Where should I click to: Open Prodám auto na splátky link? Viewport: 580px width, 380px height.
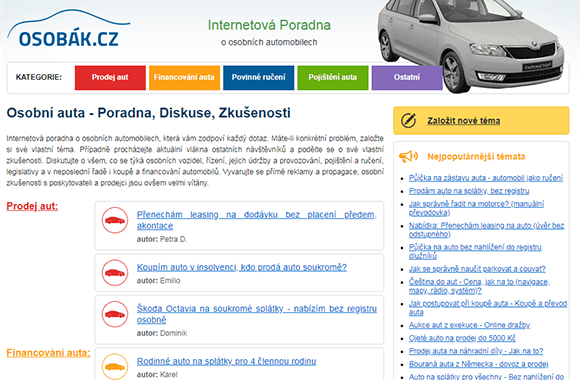coord(469,191)
